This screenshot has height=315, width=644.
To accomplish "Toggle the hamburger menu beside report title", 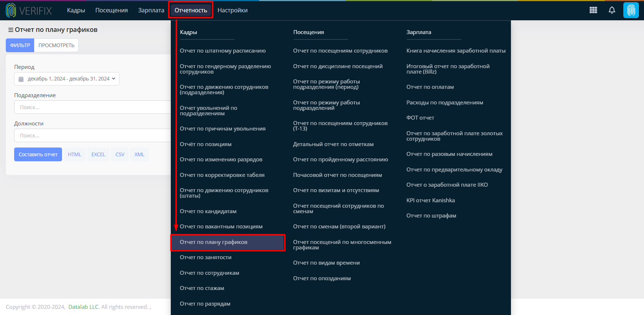I will (x=11, y=30).
